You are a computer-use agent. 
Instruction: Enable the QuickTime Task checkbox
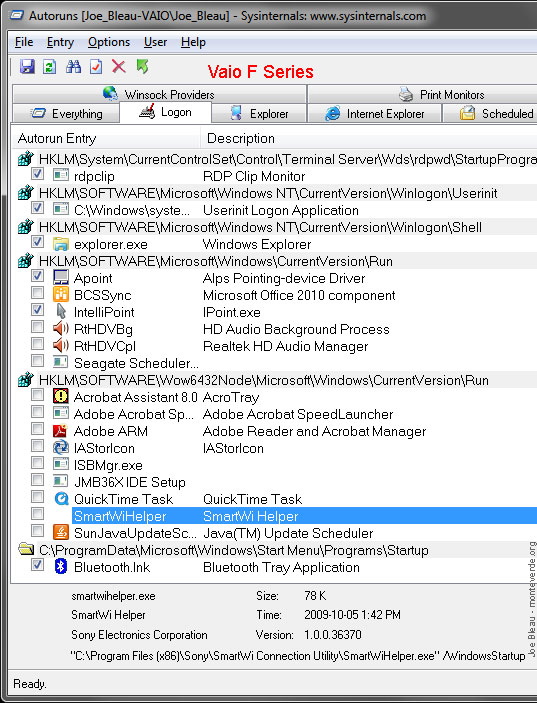click(x=37, y=497)
